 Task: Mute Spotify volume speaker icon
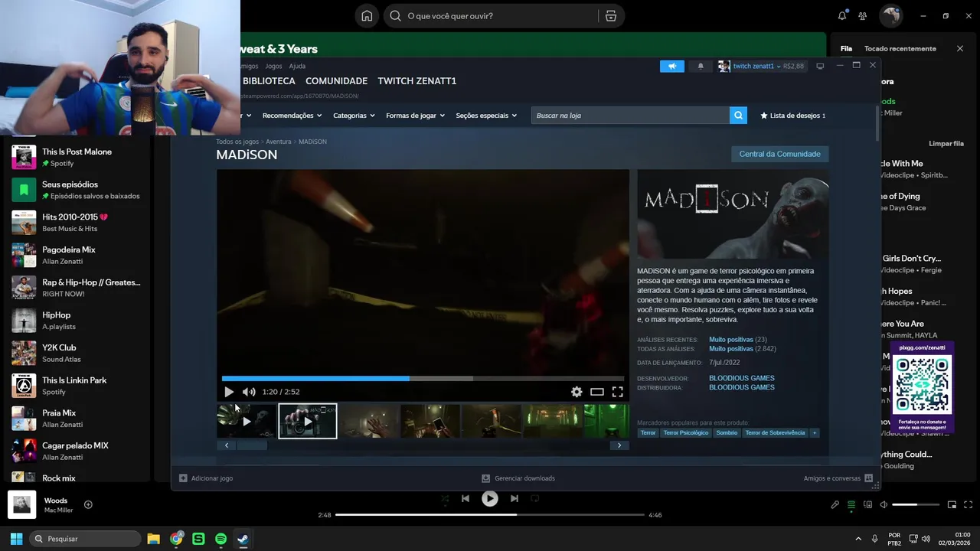point(884,505)
